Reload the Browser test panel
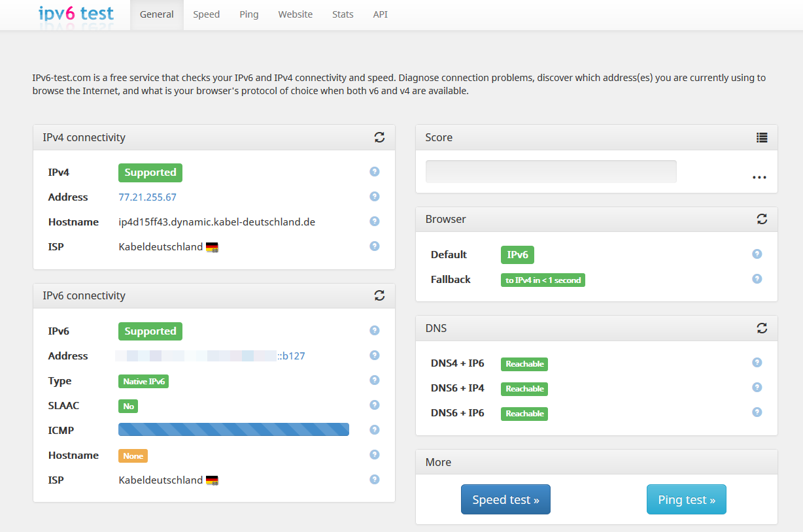The image size is (803, 532). [762, 219]
